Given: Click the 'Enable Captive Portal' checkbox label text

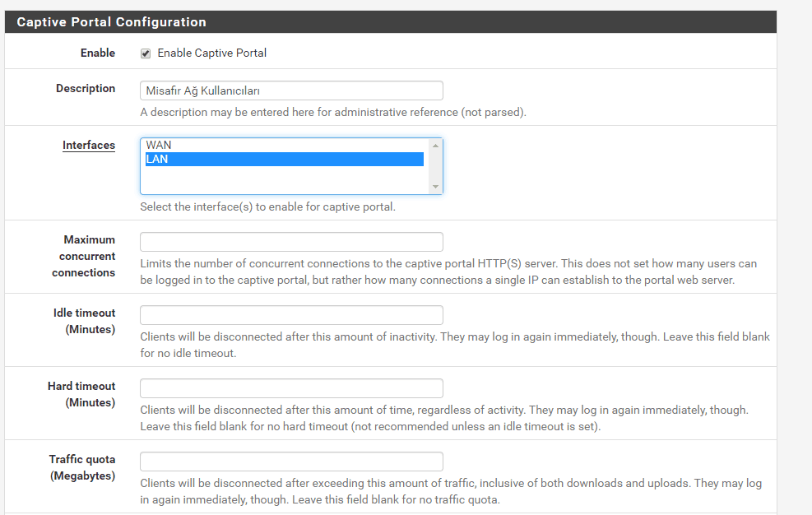Looking at the screenshot, I should (212, 53).
